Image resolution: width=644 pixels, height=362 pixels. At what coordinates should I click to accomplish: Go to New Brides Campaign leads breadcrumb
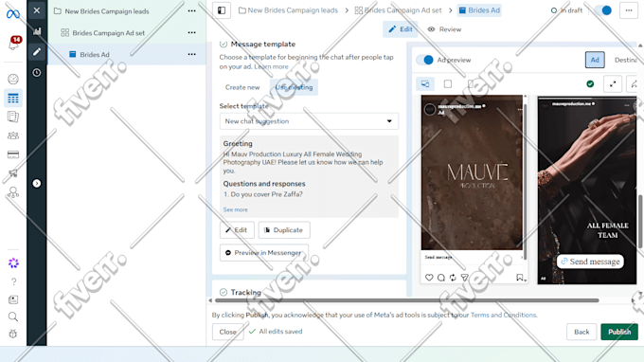(288, 10)
